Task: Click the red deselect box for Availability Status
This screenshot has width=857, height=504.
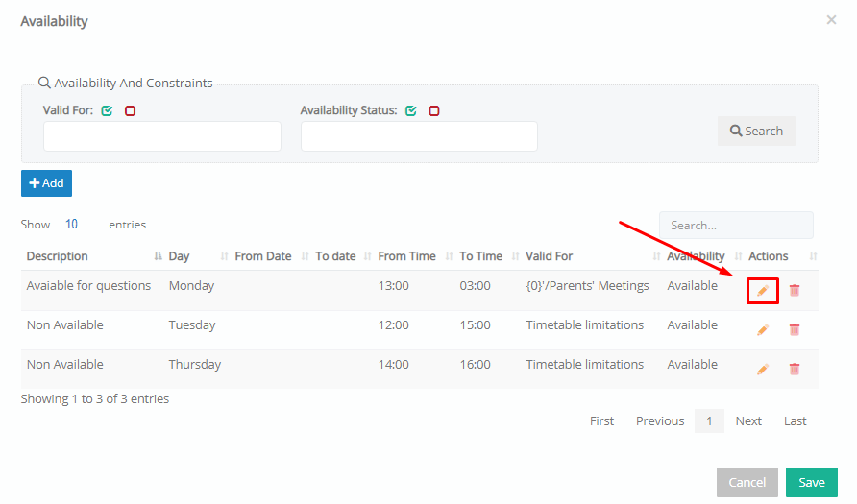Action: click(434, 110)
